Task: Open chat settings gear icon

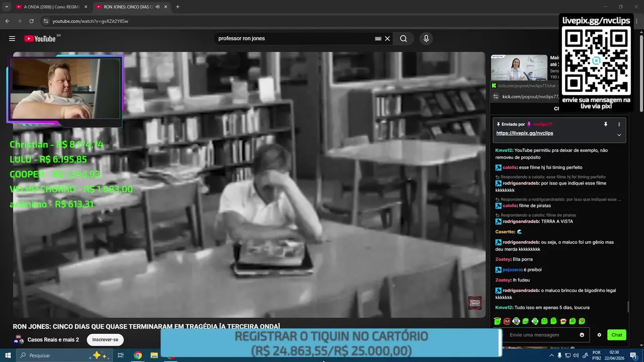Action: click(x=599, y=335)
